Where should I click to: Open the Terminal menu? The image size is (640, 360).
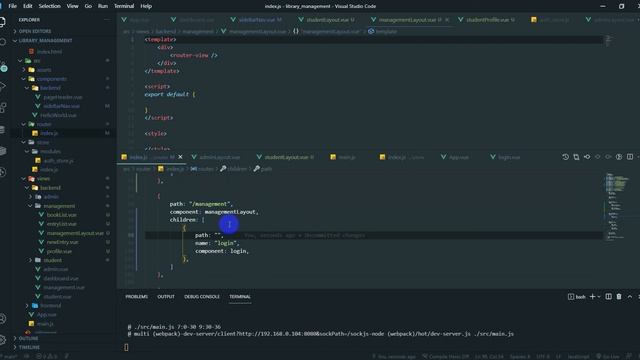[x=124, y=6]
